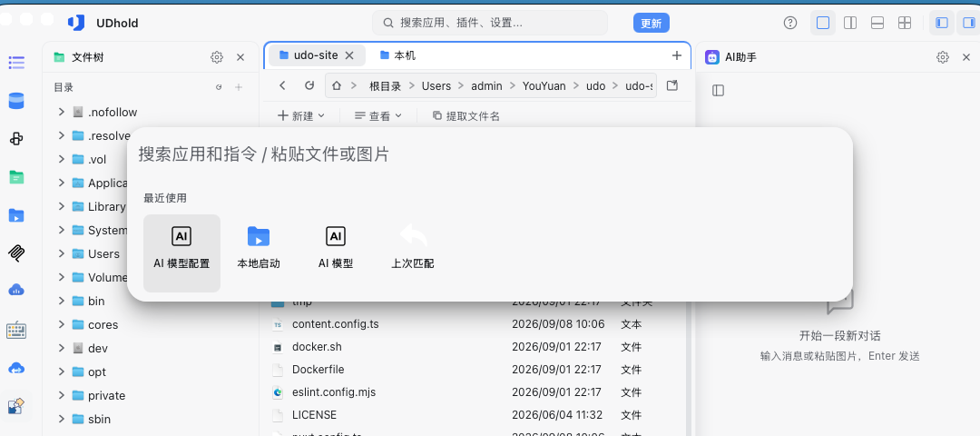The width and height of the screenshot is (980, 436).
Task: Select the Dockerfile row
Action: coord(477,369)
